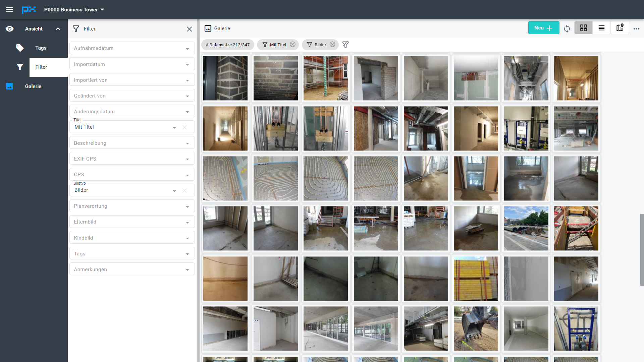Open the Importiert von dropdown
The image size is (644, 362).
[132, 80]
